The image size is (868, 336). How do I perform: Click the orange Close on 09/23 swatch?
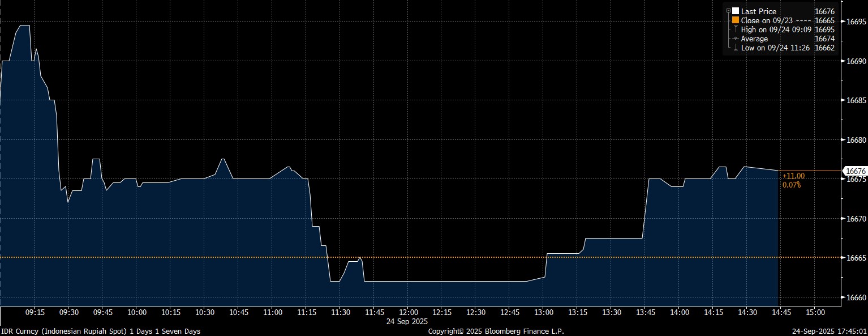point(736,20)
